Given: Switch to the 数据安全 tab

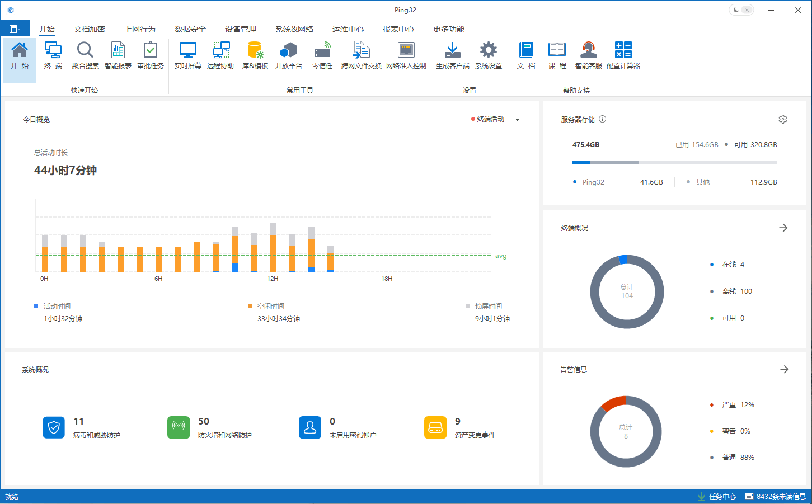Looking at the screenshot, I should tap(190, 29).
